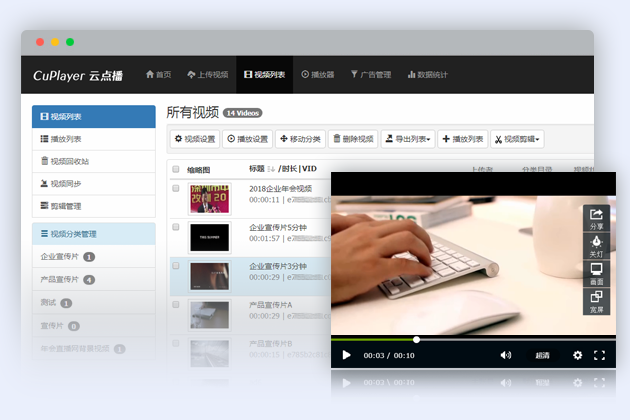Enter fullscreen with the player's fullscreen icon
This screenshot has width=630, height=420.
tap(600, 355)
